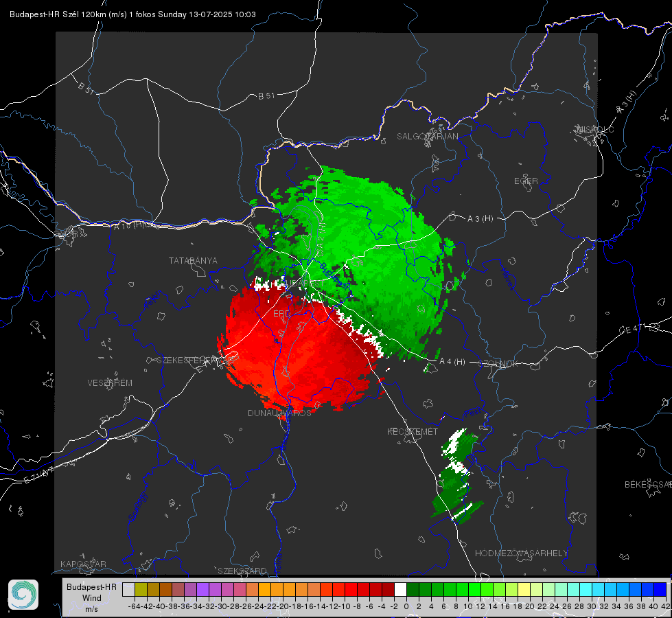Click the BÉKÉSCSABA label at right edge
Screen dimensions: 672x618
click(648, 485)
